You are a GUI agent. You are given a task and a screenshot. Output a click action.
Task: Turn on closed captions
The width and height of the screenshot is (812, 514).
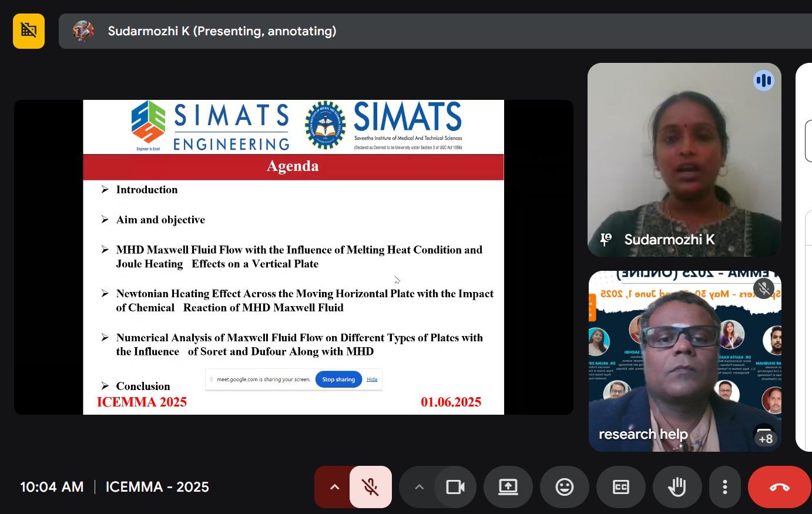click(621, 487)
